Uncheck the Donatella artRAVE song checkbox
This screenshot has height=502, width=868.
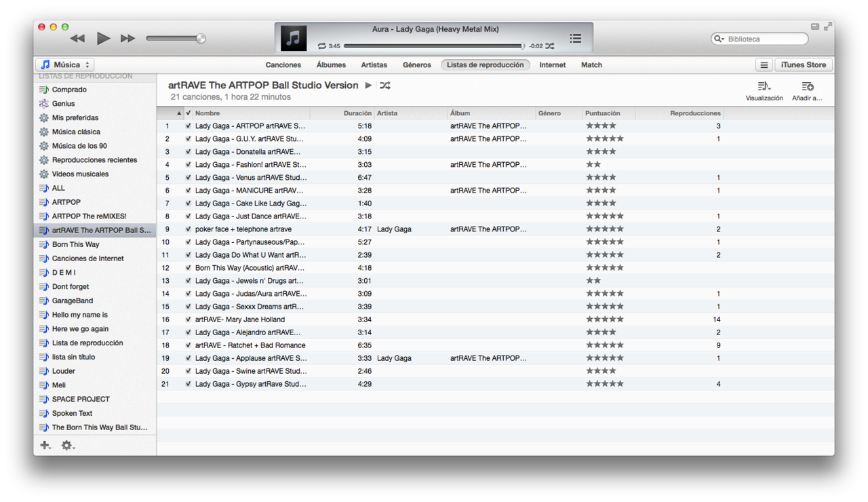189,152
